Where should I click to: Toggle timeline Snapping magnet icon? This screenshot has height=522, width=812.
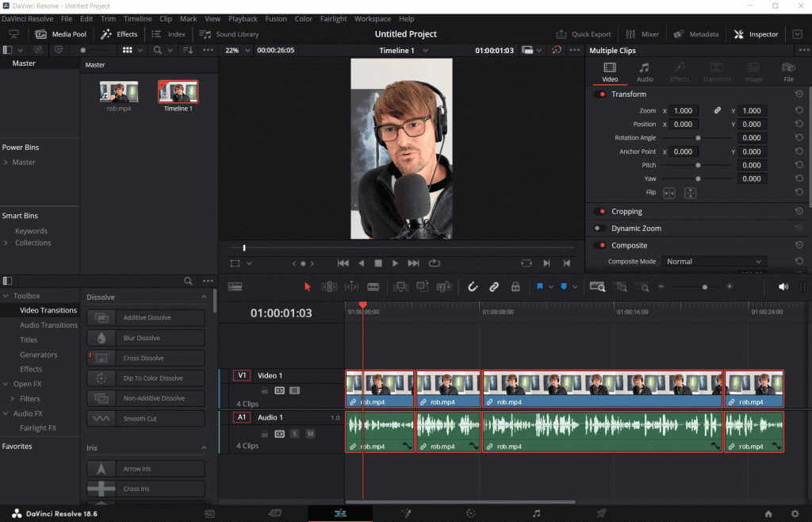pyautogui.click(x=473, y=286)
